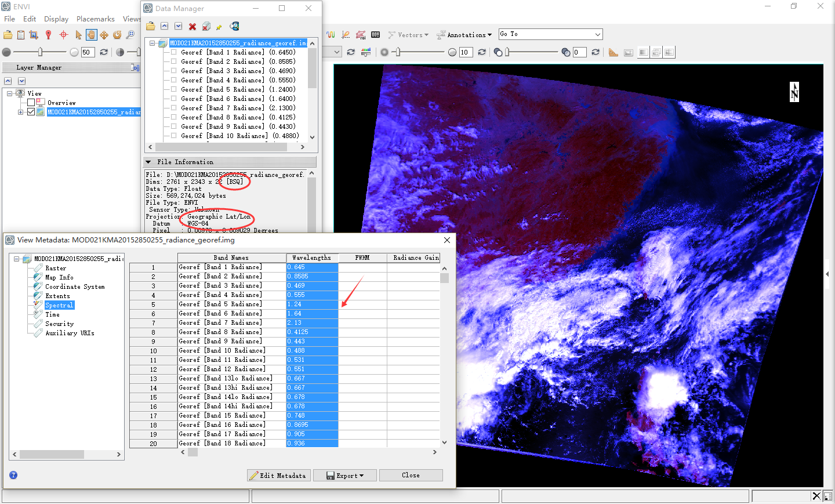The height and width of the screenshot is (504, 835).
Task: Pin the Data Manager with the pushpin icon
Action: pyautogui.click(x=219, y=27)
